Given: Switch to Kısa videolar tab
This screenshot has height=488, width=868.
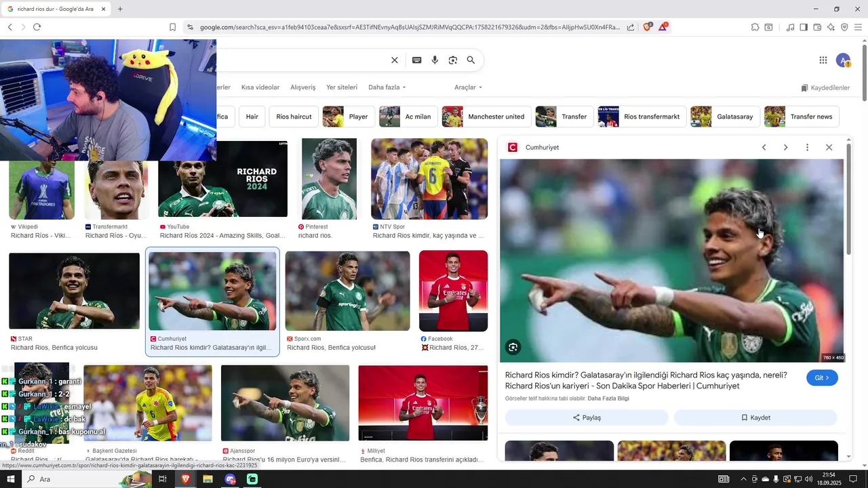Looking at the screenshot, I should tap(260, 87).
